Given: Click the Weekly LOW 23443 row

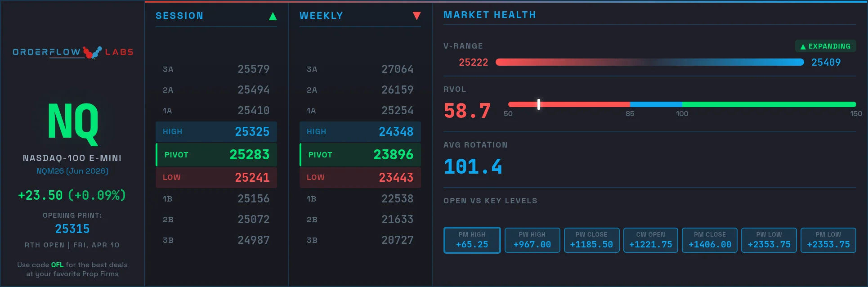Looking at the screenshot, I should 360,178.
